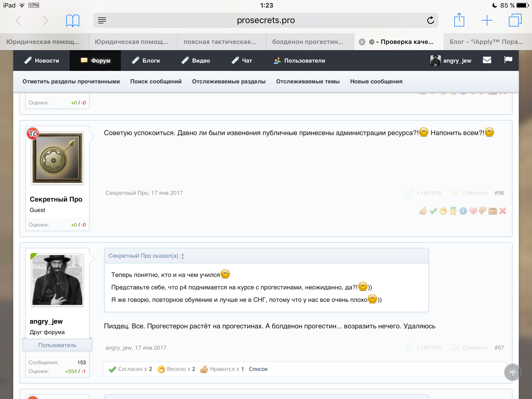Open Safari bookmarks book icon
The height and width of the screenshot is (399, 532).
click(x=72, y=21)
